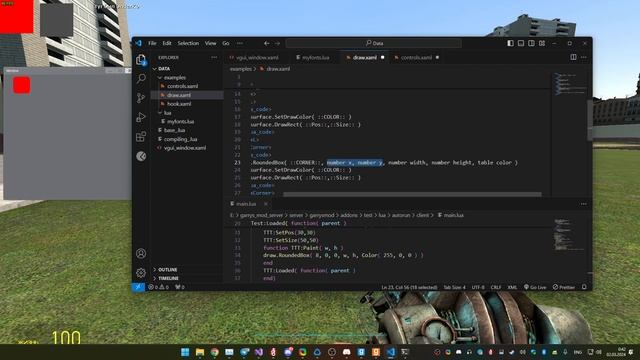This screenshot has width=640, height=360.
Task: Split the editor right
Action: click(x=573, y=57)
